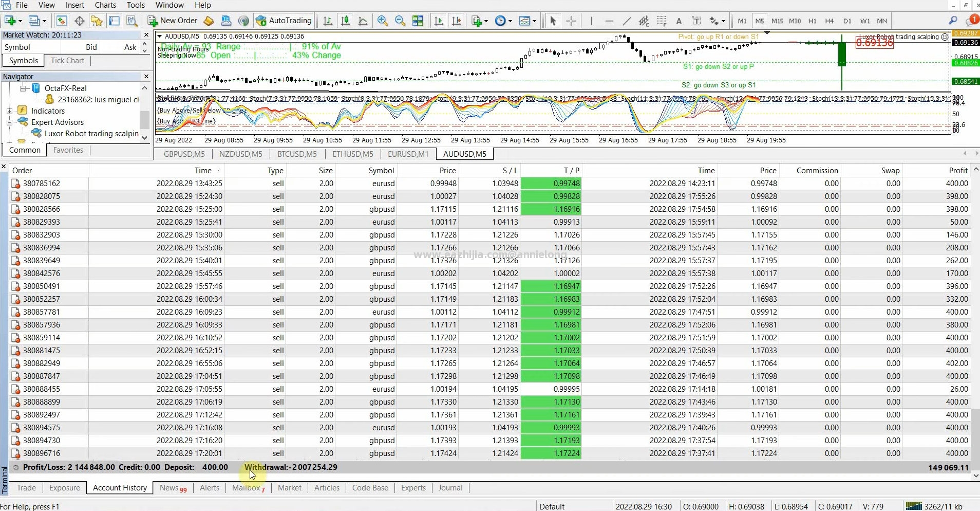Draw a trendline with the diagonal line tool
Image resolution: width=980 pixels, height=511 pixels.
[x=627, y=21]
